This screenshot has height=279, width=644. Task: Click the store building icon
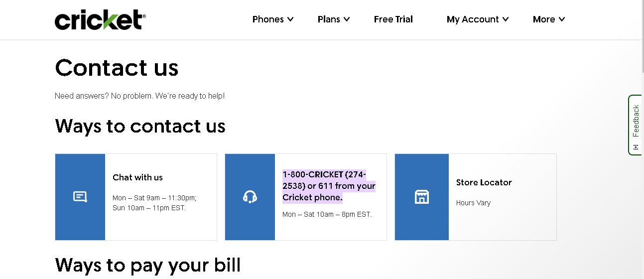[x=422, y=197]
